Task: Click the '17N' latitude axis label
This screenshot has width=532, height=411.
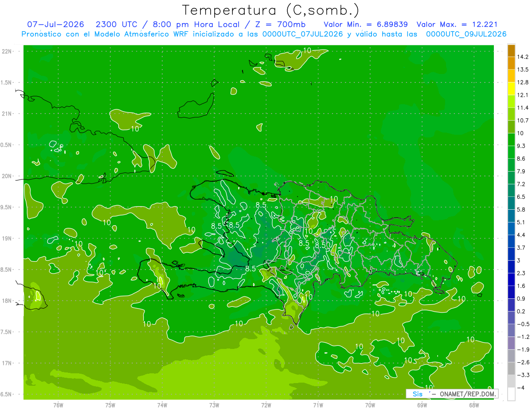Action: [7, 364]
